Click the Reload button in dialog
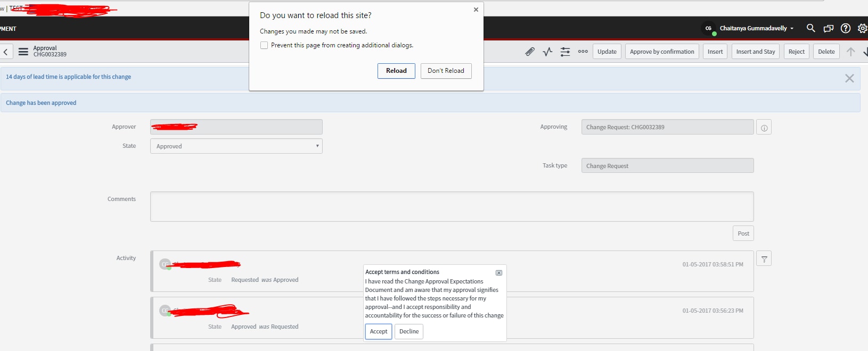This screenshot has height=351, width=868. pyautogui.click(x=396, y=71)
